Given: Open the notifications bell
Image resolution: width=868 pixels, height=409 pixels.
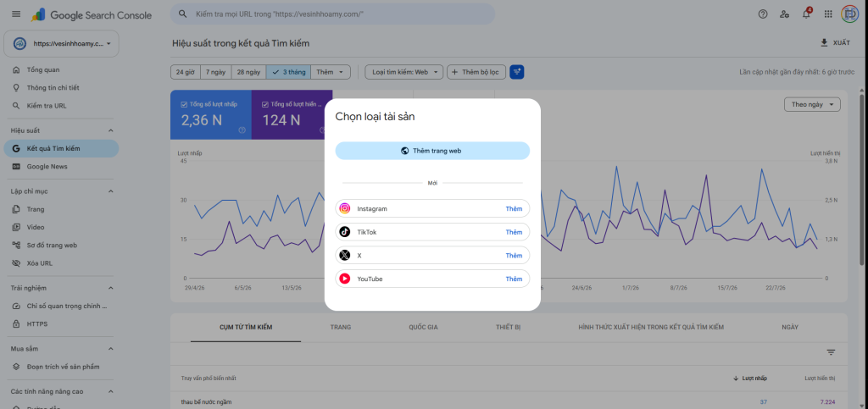Looking at the screenshot, I should click(806, 14).
